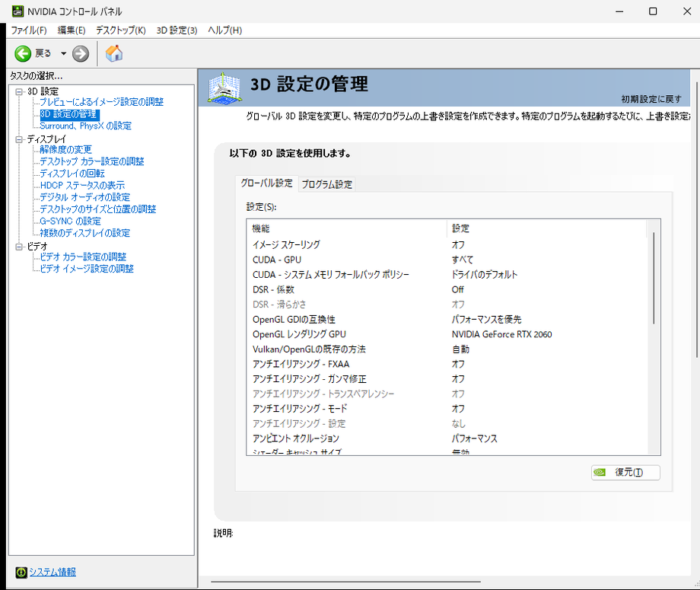Viewport: 700px width, 590px height.
Task: Select 3D 設定の管理 tree item
Action: pos(68,114)
